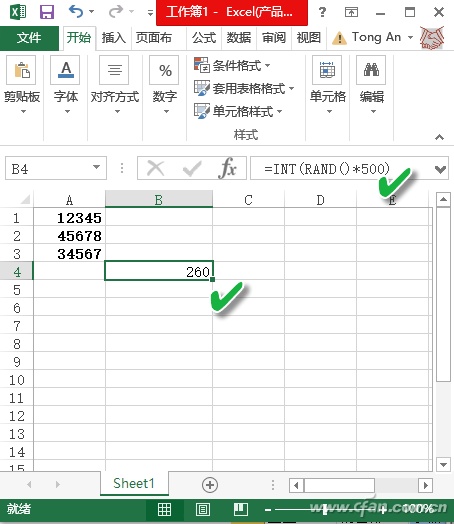Go to next sheet with right arrow
The height and width of the screenshot is (524, 454).
(58, 484)
